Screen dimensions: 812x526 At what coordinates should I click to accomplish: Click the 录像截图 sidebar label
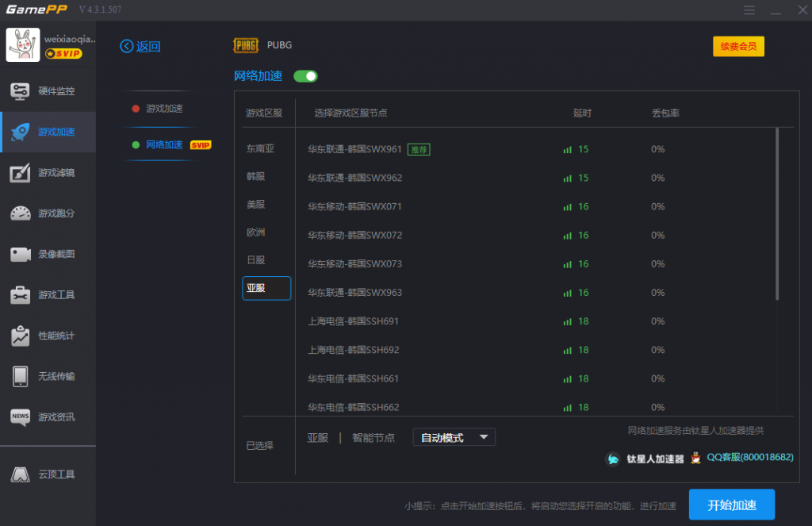click(x=56, y=254)
